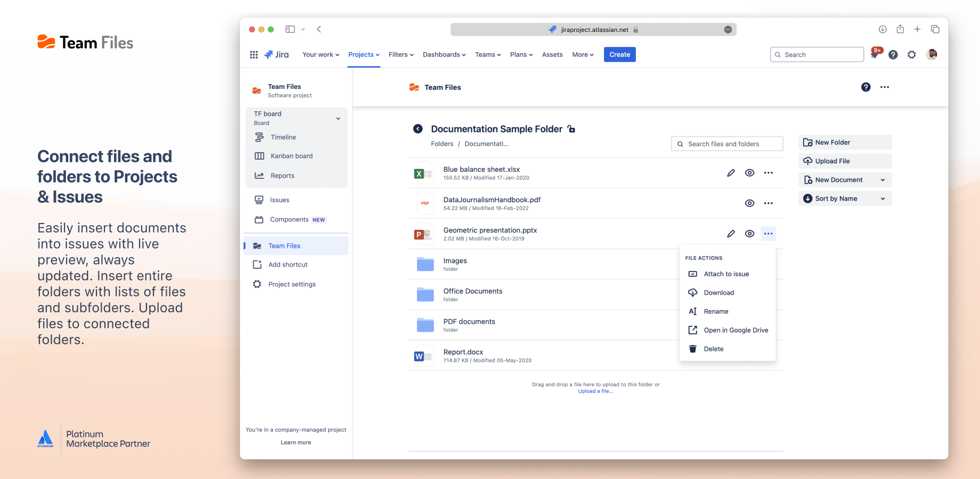Image resolution: width=980 pixels, height=479 pixels.
Task: Open the Projects navigation tab
Action: click(x=364, y=55)
